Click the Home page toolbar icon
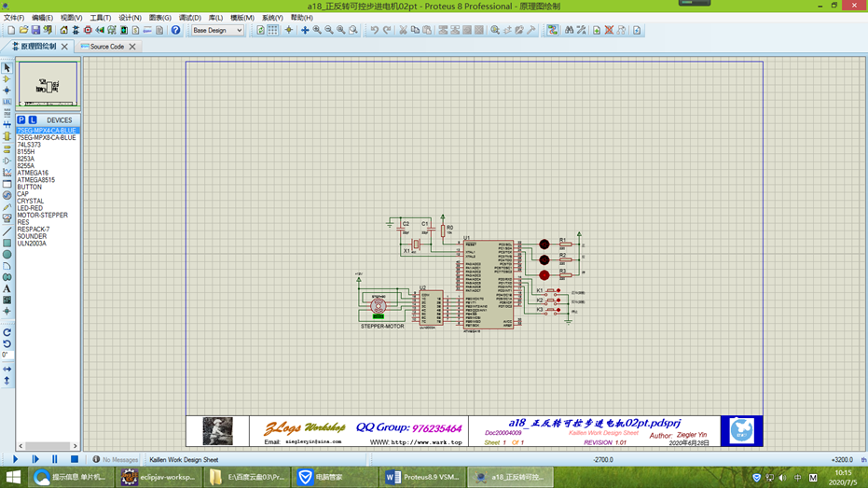 click(x=63, y=30)
